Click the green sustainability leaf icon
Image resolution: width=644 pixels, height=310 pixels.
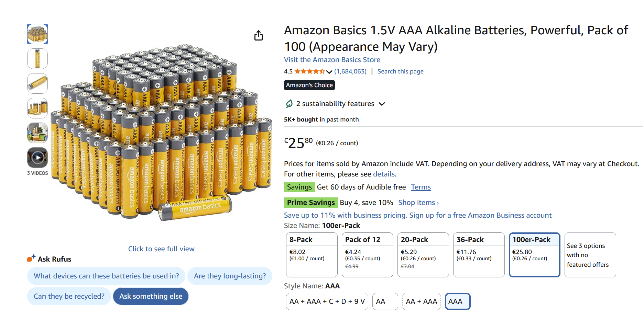[289, 104]
